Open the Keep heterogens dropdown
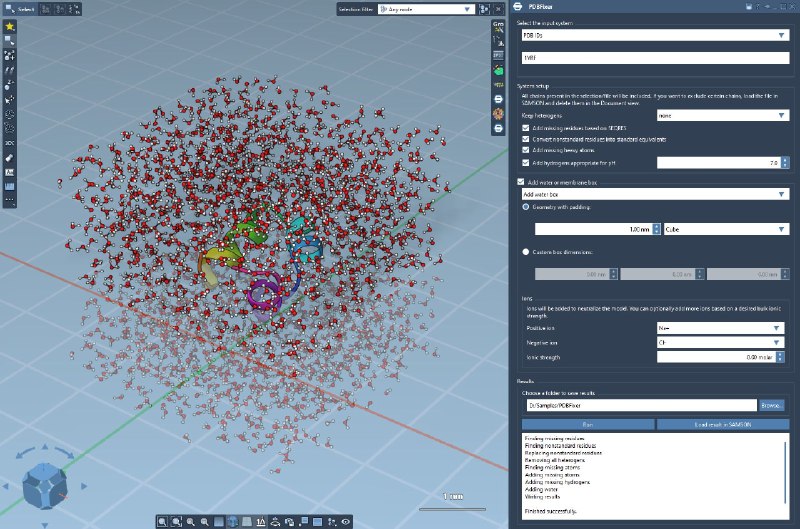 (723, 116)
